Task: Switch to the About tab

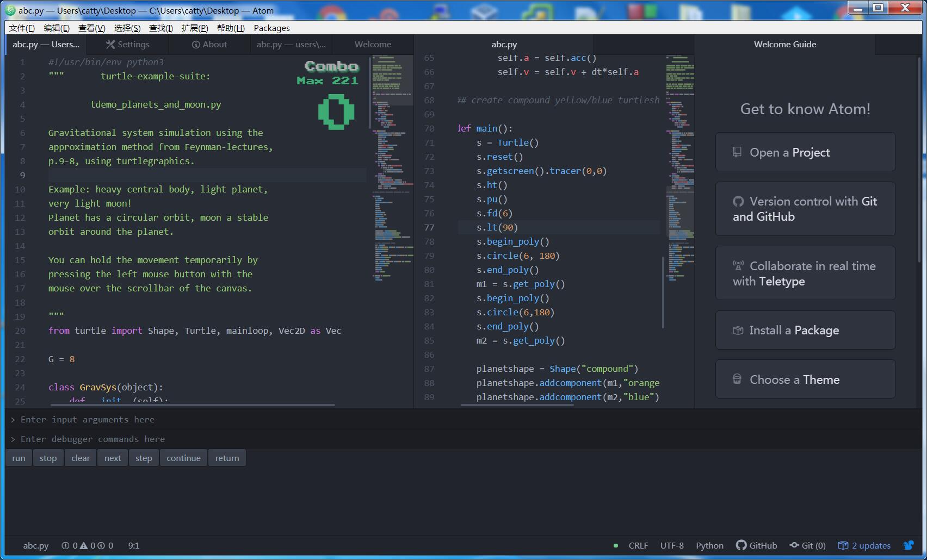Action: coord(209,45)
